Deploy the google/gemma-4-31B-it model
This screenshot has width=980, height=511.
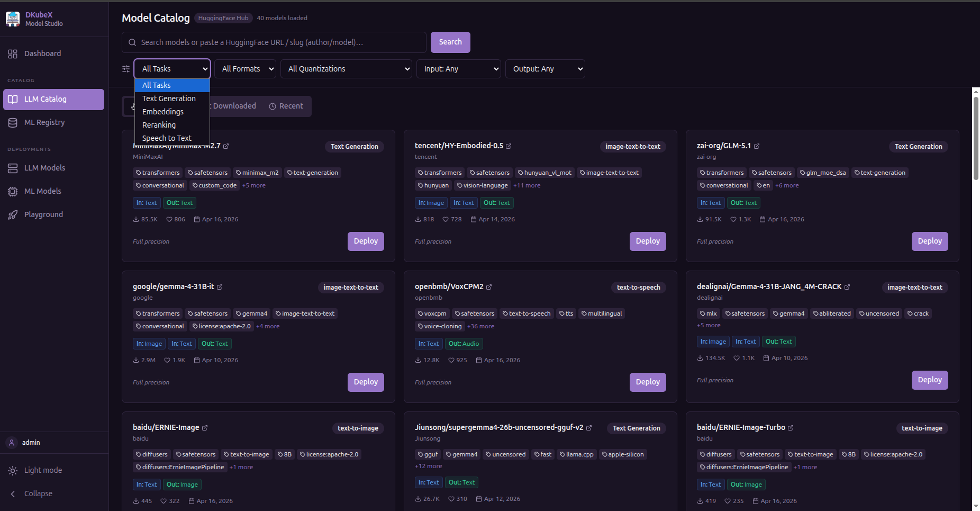click(x=366, y=382)
